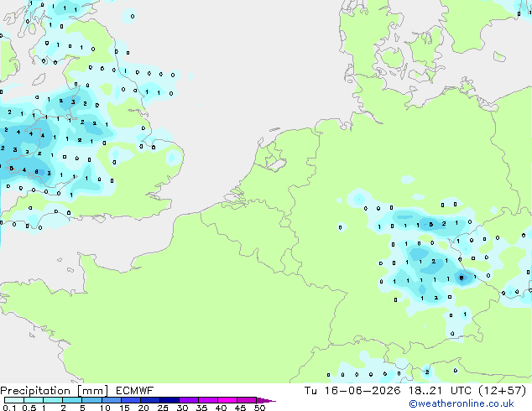Select the 30–35 mm purple legend swatch
This screenshot has width=532, height=411.
[x=188, y=400]
